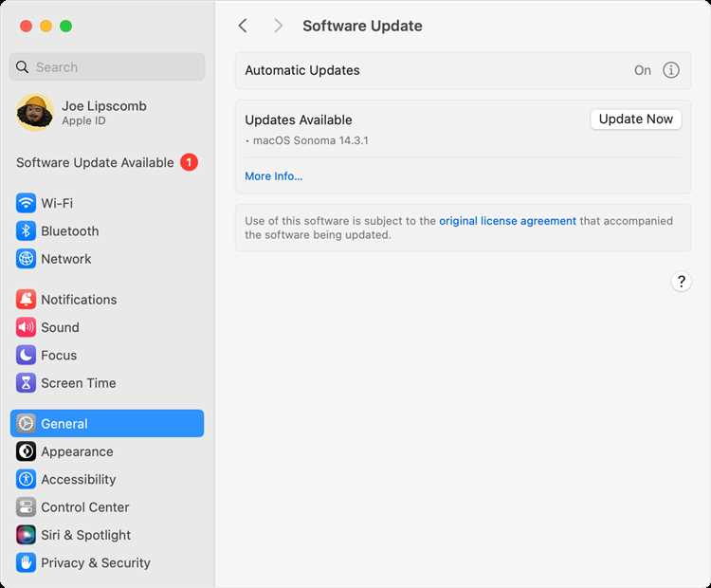
Task: Open Network globe icon
Action: point(26,259)
